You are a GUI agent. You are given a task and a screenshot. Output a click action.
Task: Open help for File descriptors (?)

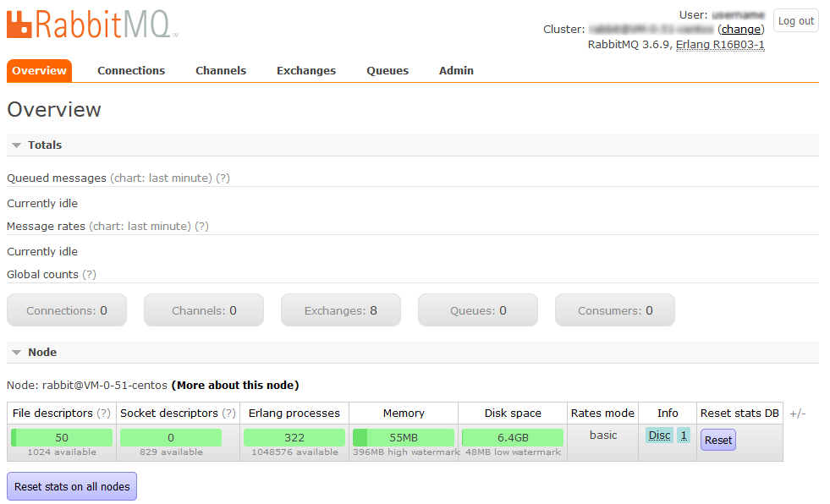click(103, 414)
